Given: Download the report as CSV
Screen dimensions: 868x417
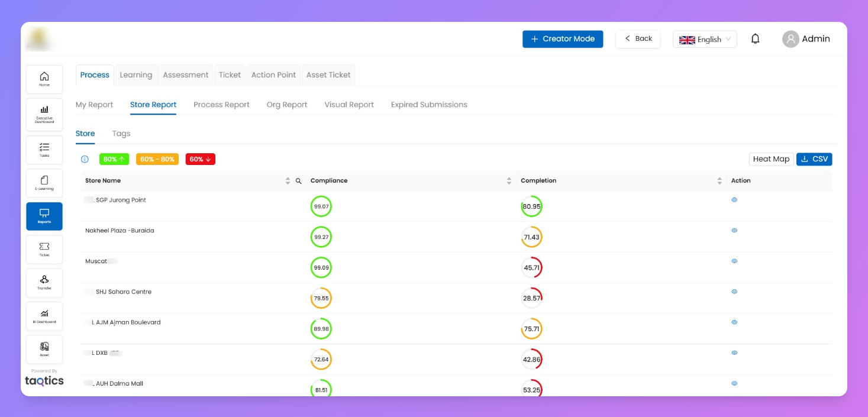Looking at the screenshot, I should (x=814, y=159).
